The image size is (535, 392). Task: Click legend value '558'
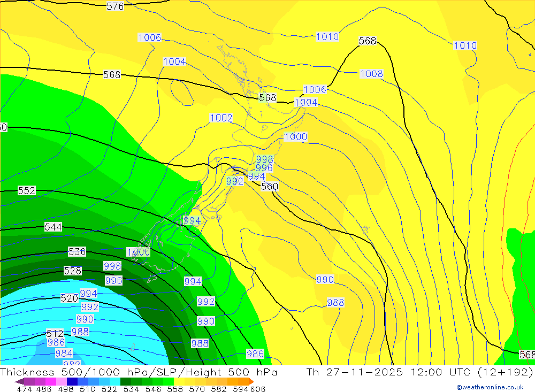[x=175, y=389]
